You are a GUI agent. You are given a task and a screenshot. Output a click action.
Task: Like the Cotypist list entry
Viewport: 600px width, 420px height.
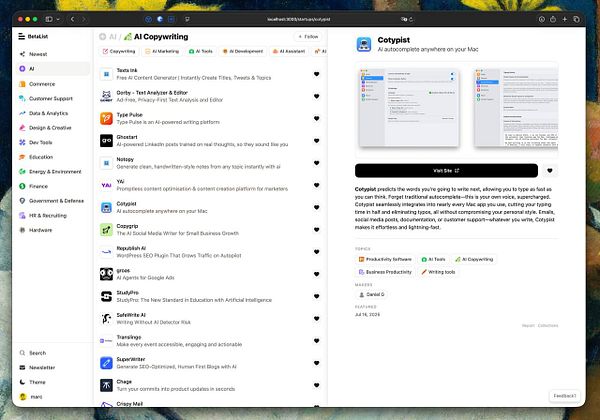[x=316, y=207]
